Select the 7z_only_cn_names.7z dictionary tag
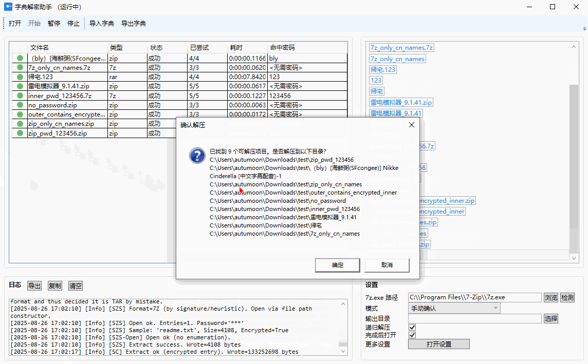 point(401,48)
